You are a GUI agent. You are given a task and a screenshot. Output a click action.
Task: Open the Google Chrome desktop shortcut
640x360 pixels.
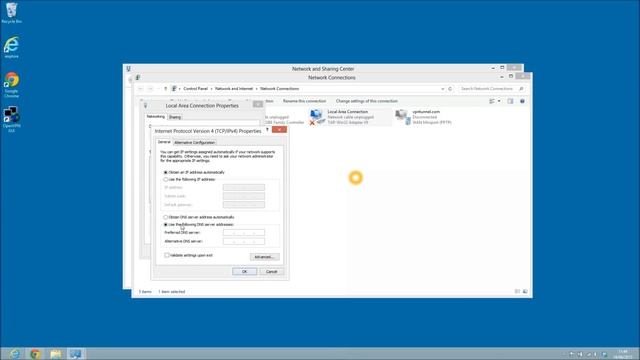click(11, 85)
